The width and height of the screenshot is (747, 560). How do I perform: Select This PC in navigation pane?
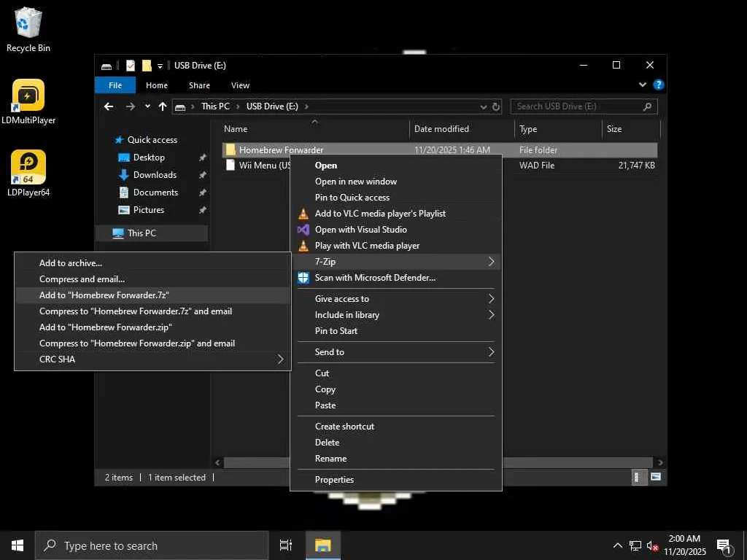(x=142, y=233)
